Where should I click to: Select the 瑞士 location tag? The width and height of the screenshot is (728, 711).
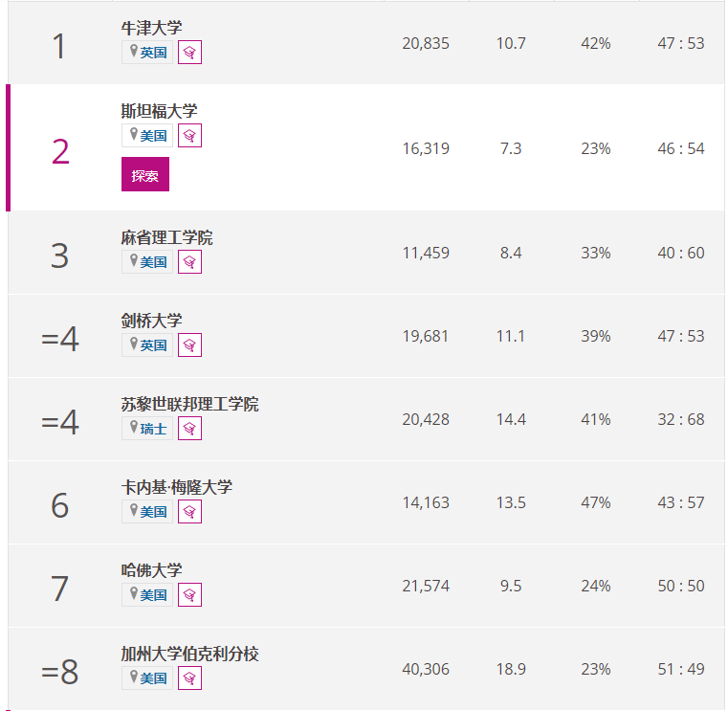point(147,428)
